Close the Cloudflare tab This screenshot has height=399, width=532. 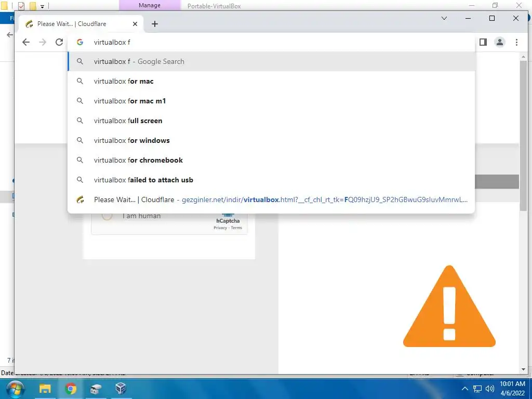tap(135, 24)
